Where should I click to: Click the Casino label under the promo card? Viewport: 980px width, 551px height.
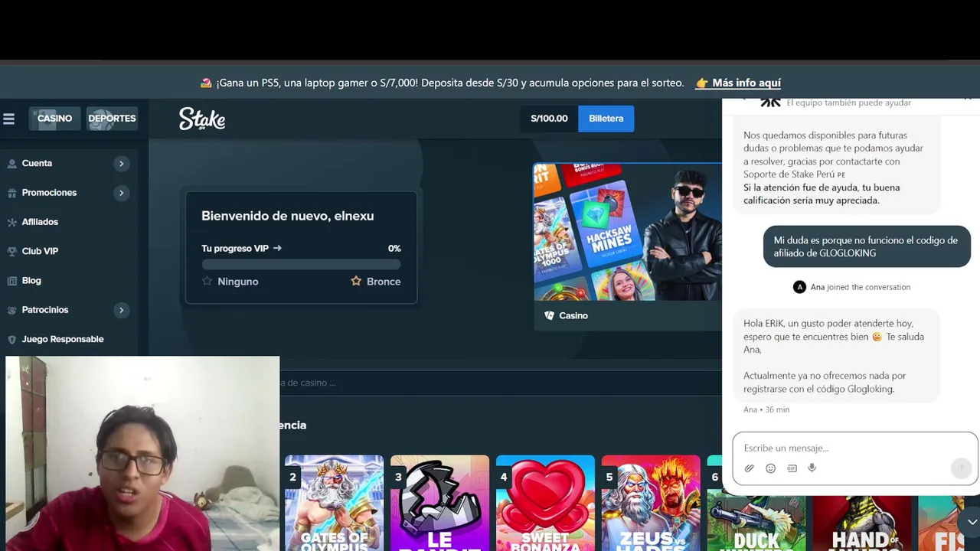click(x=573, y=315)
